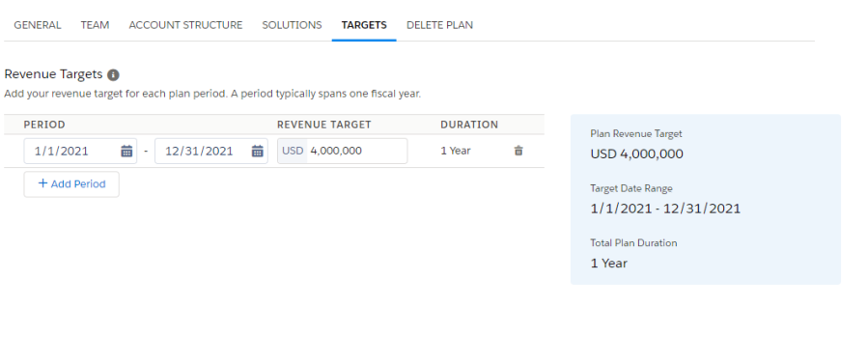Select the Duration column header

pyautogui.click(x=469, y=125)
